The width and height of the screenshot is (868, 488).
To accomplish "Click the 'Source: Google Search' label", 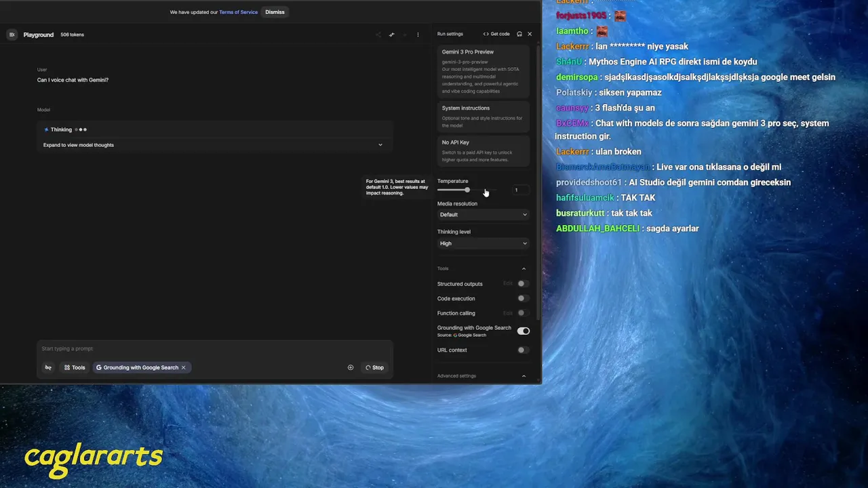I will 462,335.
